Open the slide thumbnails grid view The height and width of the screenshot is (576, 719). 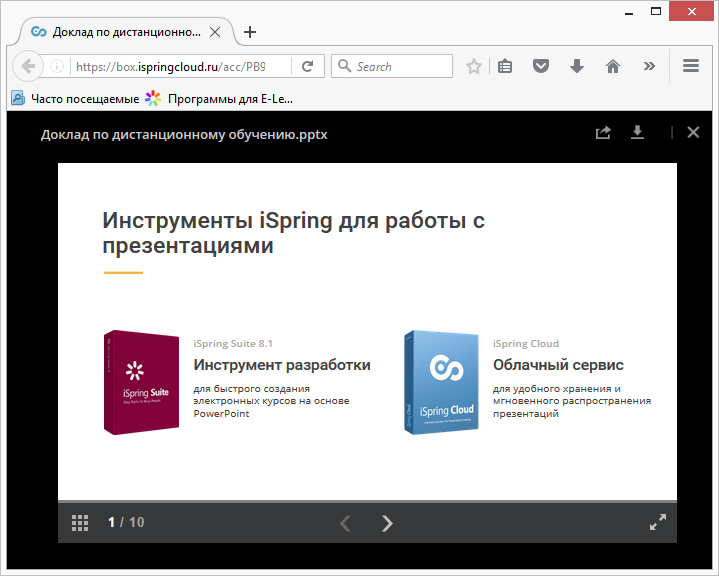point(80,522)
